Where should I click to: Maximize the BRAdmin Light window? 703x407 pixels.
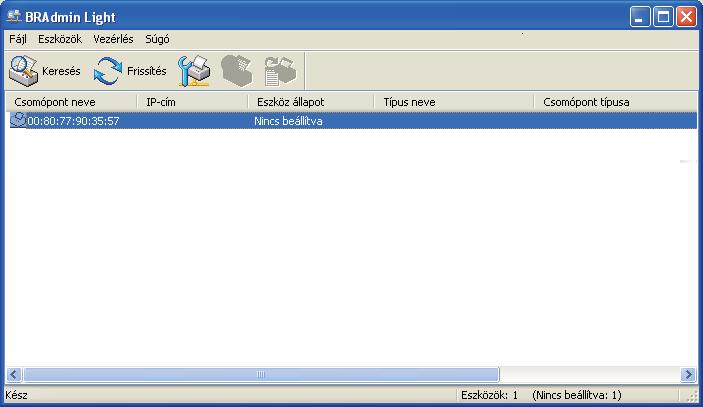pos(663,17)
